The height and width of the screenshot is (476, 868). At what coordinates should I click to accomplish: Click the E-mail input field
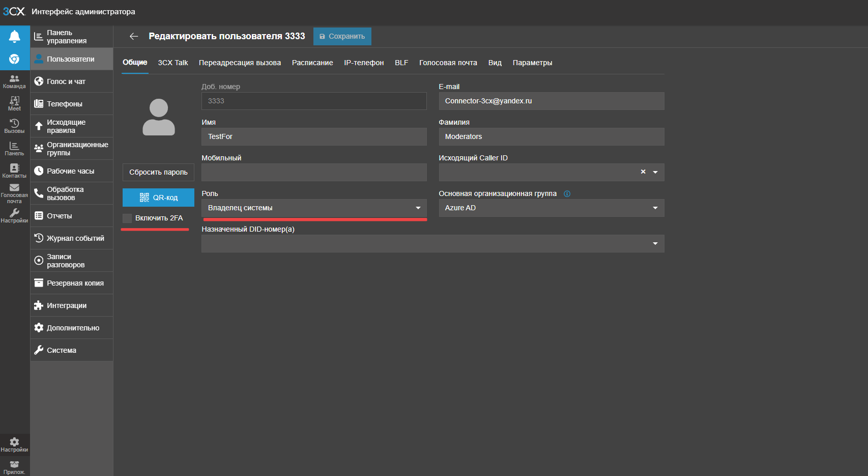click(552, 101)
